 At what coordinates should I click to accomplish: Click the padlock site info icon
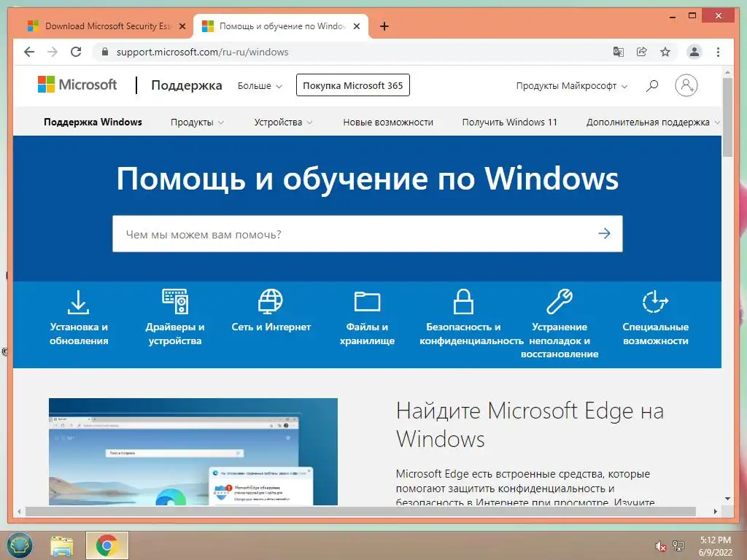point(105,52)
